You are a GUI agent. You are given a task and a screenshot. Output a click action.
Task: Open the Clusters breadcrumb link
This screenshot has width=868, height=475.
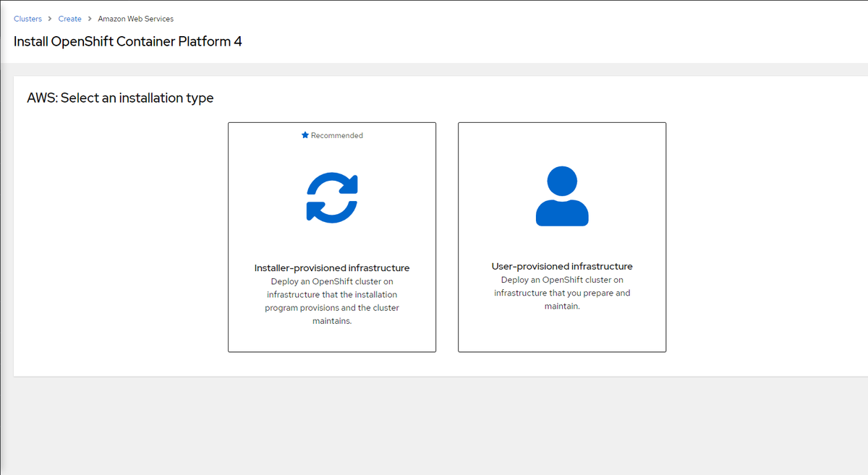pyautogui.click(x=27, y=19)
